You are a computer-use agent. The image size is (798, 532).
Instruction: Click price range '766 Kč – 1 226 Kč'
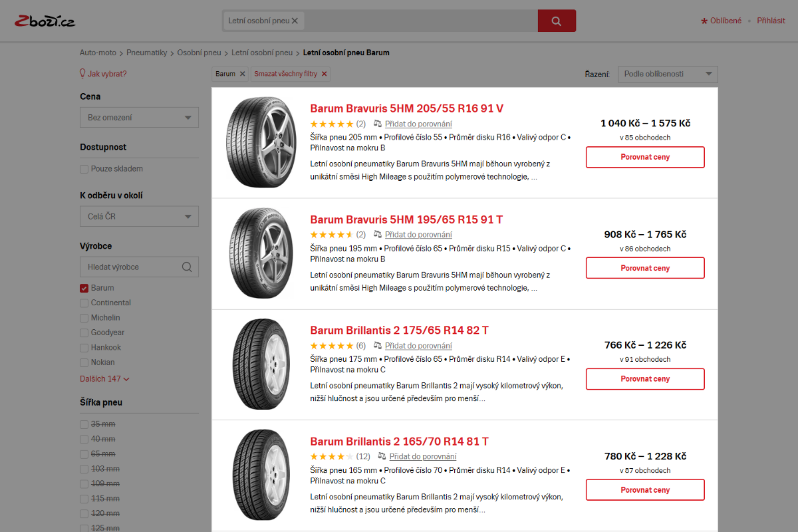pos(645,345)
